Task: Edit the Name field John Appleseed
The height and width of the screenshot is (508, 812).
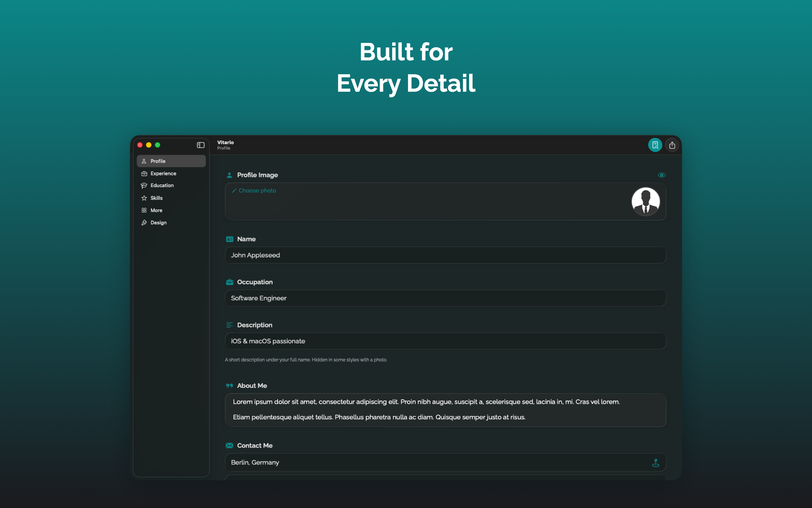Action: point(445,255)
